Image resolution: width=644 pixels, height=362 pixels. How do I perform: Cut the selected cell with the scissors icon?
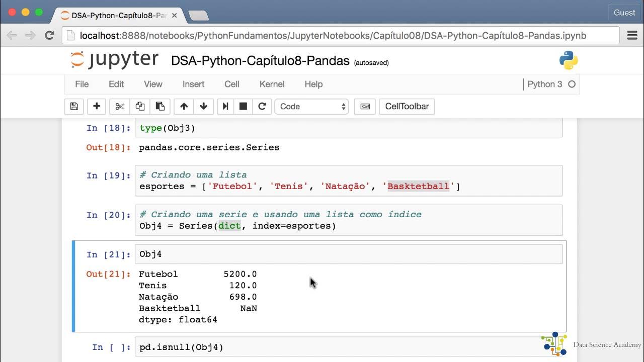[x=120, y=107]
